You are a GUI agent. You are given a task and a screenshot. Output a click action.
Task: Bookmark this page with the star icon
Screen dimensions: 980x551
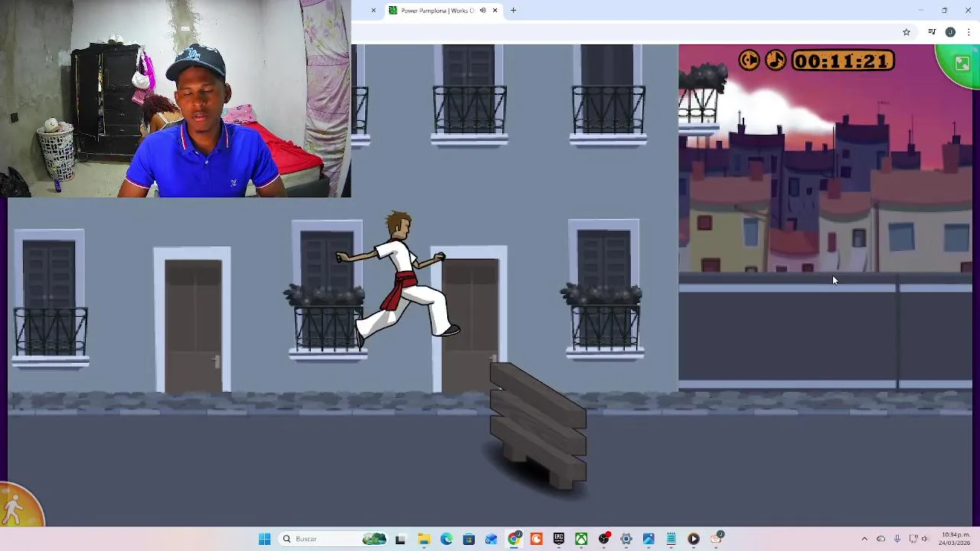[x=906, y=32]
